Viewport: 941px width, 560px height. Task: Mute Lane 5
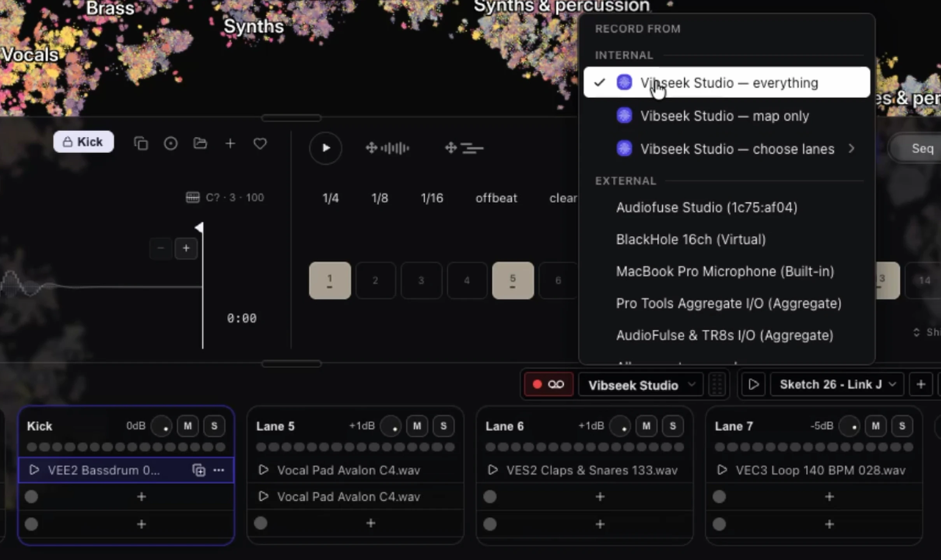(x=417, y=426)
